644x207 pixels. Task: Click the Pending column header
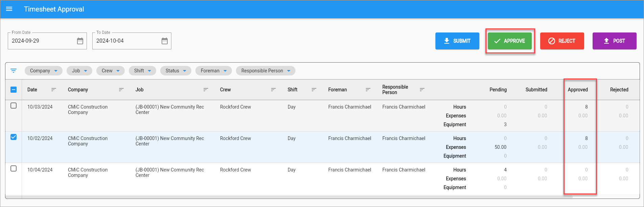click(x=498, y=90)
